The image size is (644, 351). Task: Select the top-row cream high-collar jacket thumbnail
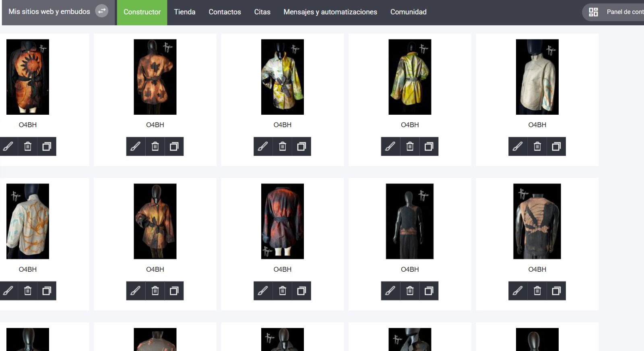click(x=537, y=77)
